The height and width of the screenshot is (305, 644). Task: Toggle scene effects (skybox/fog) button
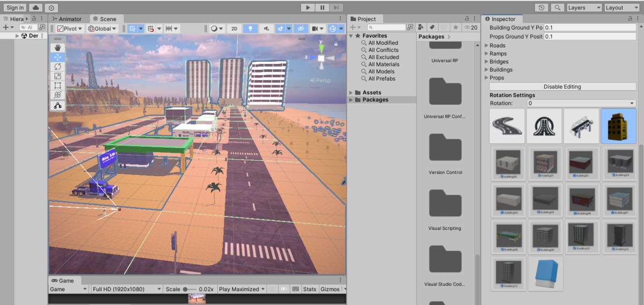(x=280, y=28)
